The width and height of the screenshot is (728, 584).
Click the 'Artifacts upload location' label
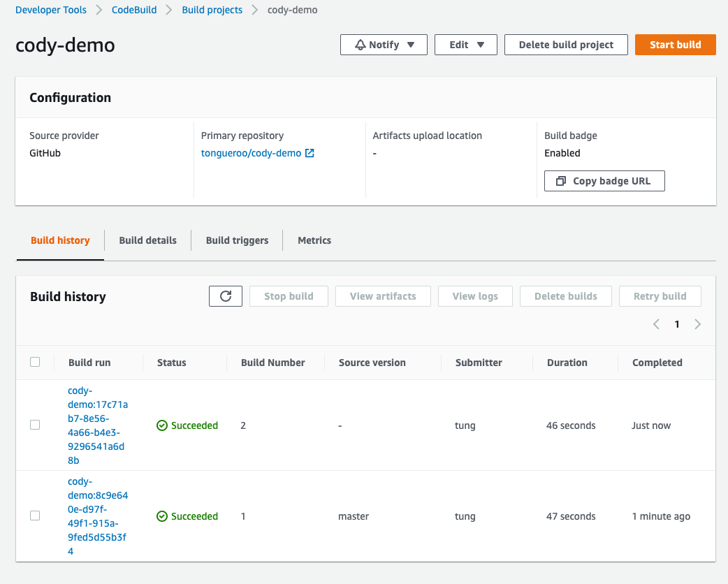pos(427,136)
